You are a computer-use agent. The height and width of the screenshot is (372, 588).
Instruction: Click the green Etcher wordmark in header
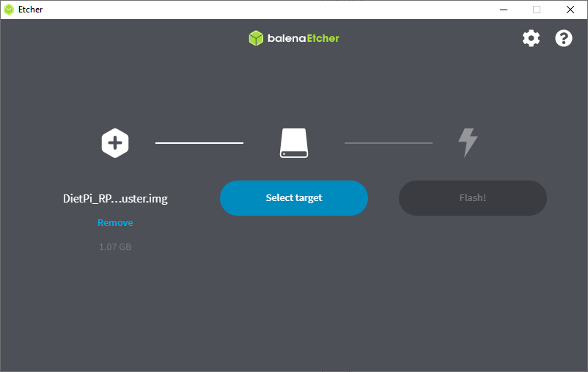(323, 38)
